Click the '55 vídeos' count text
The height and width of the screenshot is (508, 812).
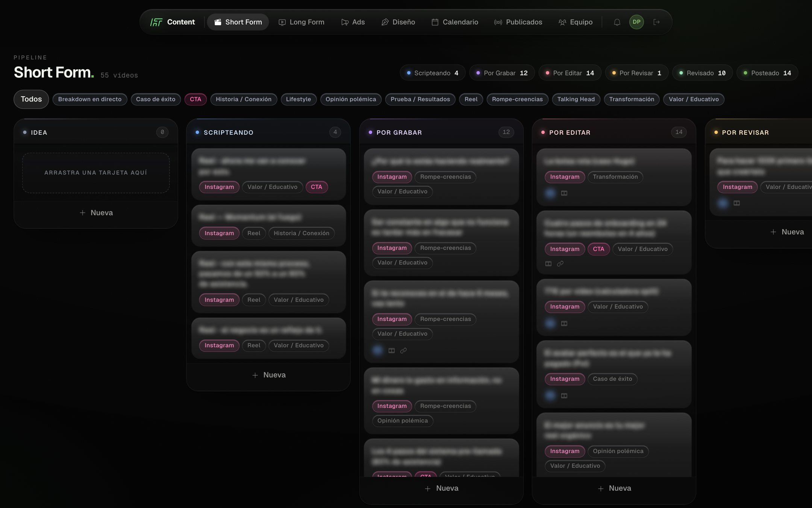119,75
